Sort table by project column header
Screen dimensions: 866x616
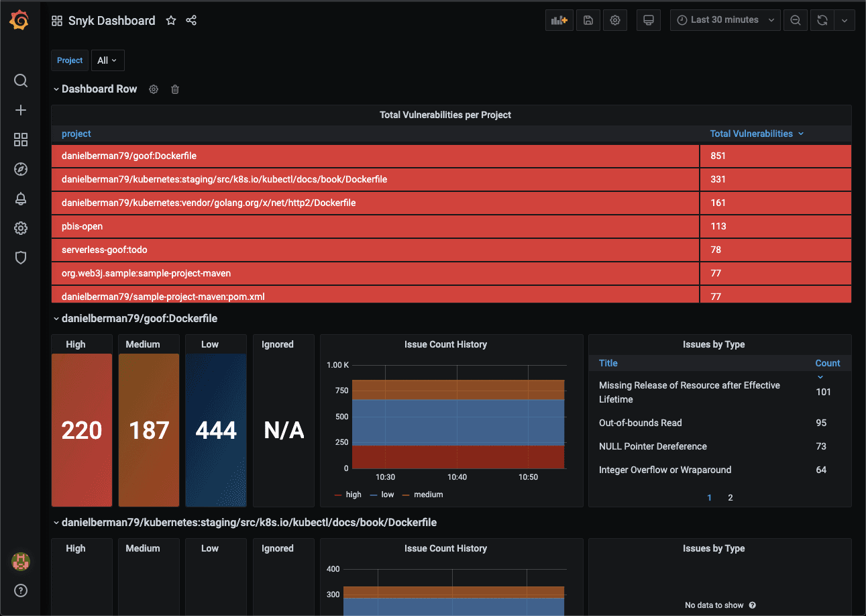(76, 134)
